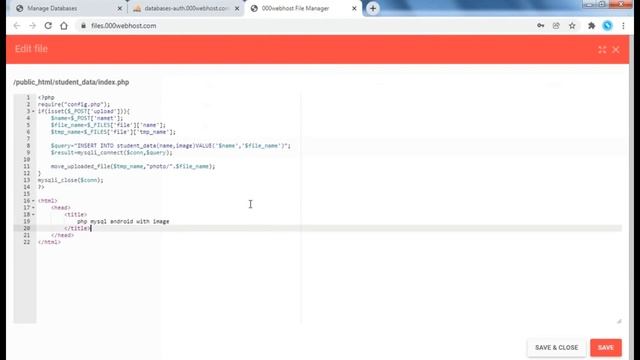
Task: Bookmark this page with star icon
Action: coord(572,26)
